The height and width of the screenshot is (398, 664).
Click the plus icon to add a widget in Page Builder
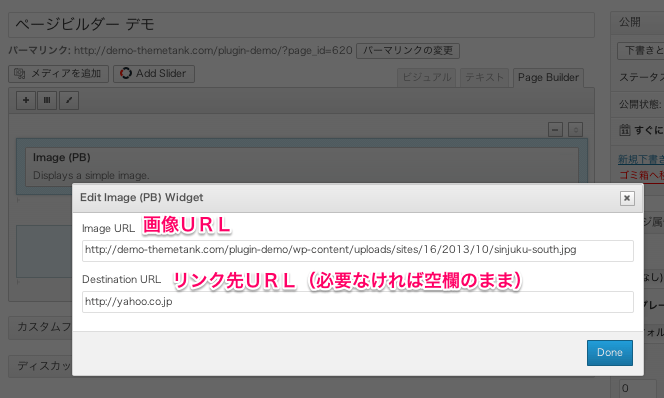(26, 100)
